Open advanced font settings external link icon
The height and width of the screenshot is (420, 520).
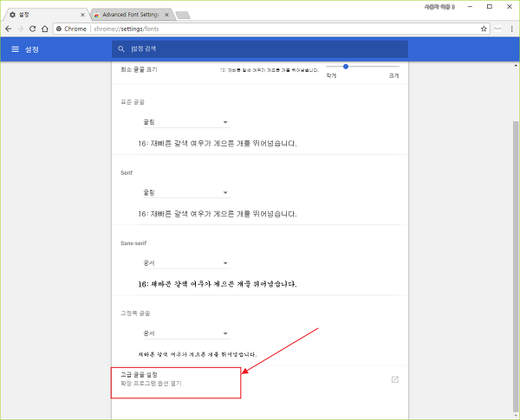pos(394,379)
